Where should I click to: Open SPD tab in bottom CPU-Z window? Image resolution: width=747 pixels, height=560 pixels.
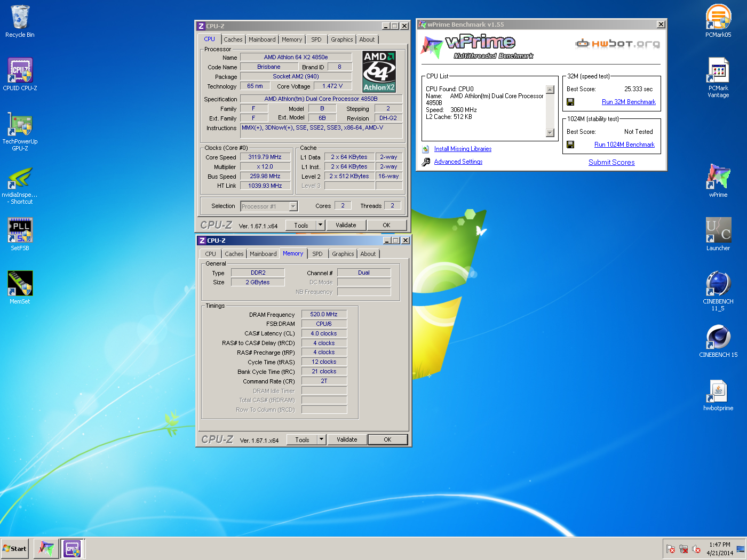tap(317, 254)
